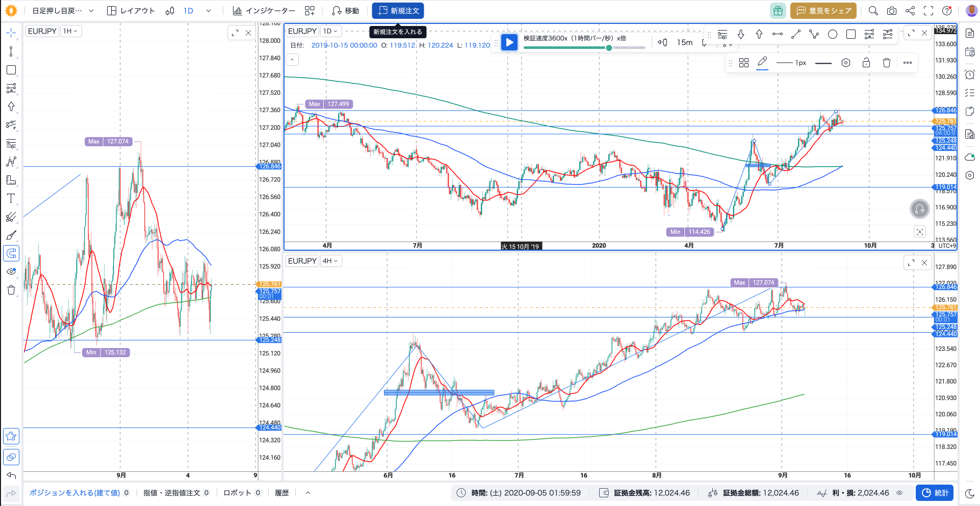Click the gift icon in top bar
Viewport: 980px width, 506px height.
click(x=778, y=11)
